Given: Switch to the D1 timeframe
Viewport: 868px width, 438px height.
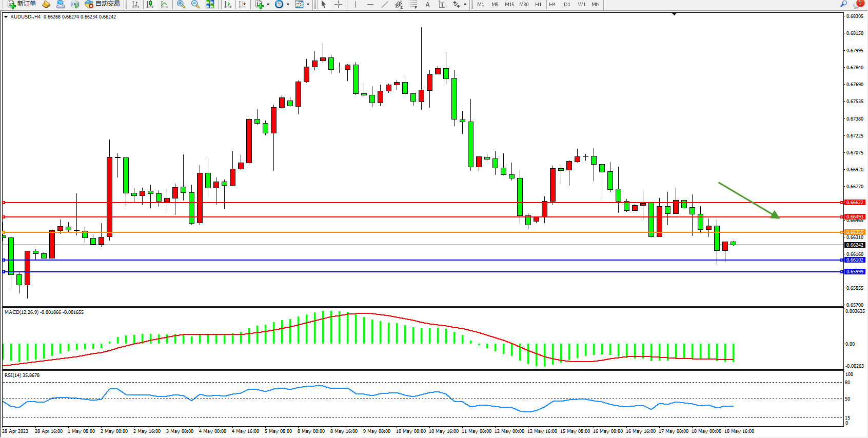Looking at the screenshot, I should coord(567,4).
